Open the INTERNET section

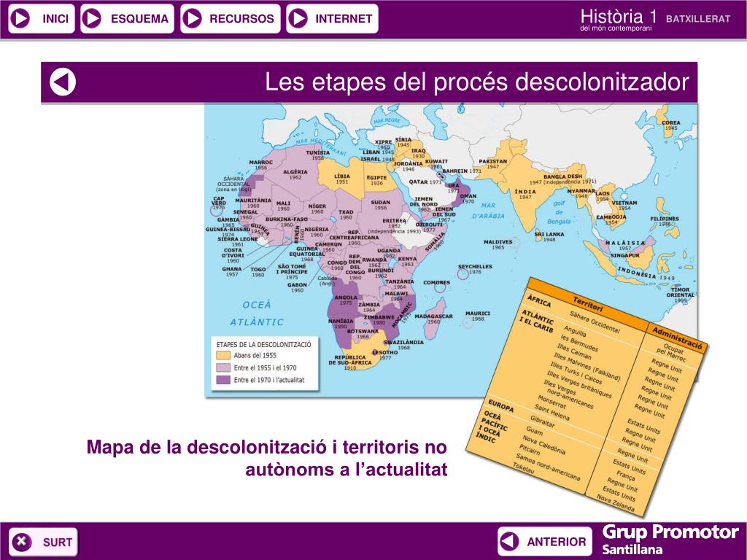coord(332,18)
